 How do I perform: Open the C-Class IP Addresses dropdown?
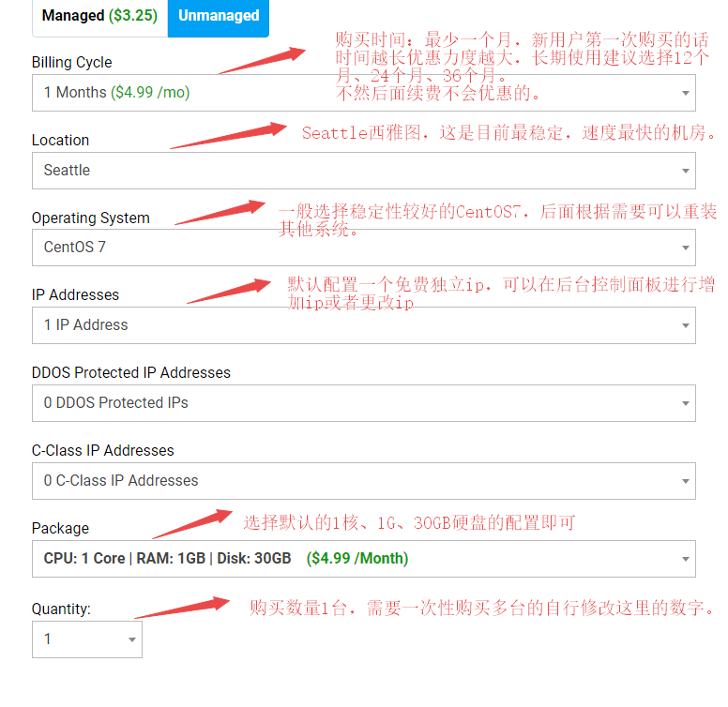364,481
